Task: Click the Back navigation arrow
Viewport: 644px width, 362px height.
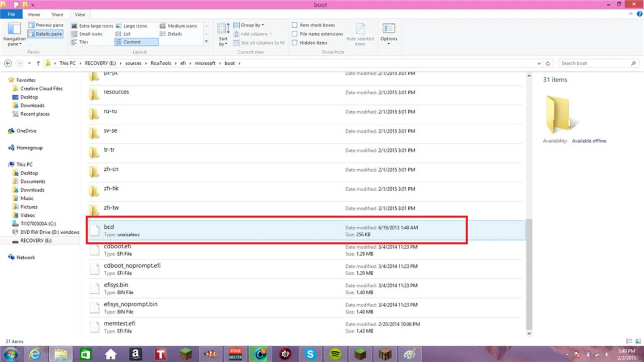Action: pyautogui.click(x=8, y=63)
